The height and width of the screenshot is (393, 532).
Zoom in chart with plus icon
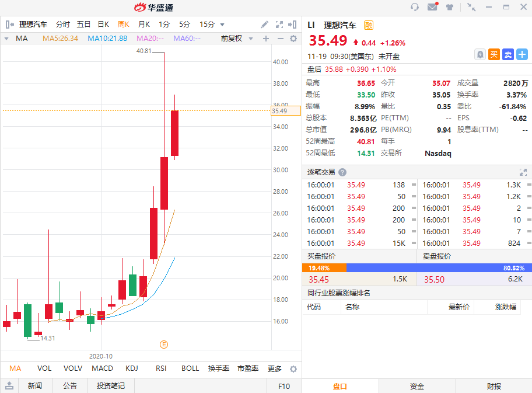(x=266, y=39)
